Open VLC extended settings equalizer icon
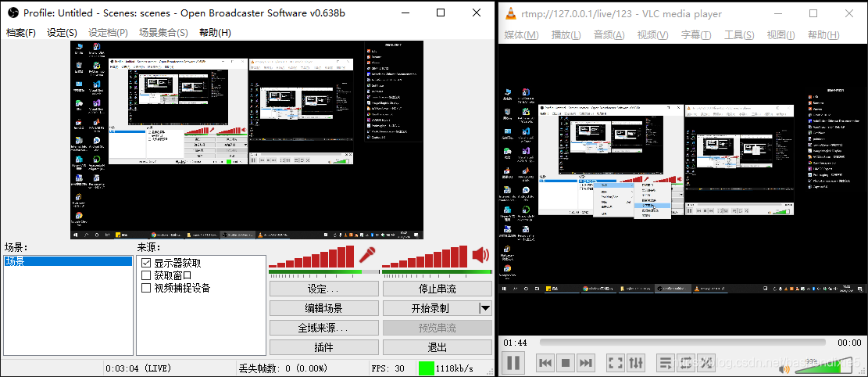The width and height of the screenshot is (868, 377). (635, 363)
